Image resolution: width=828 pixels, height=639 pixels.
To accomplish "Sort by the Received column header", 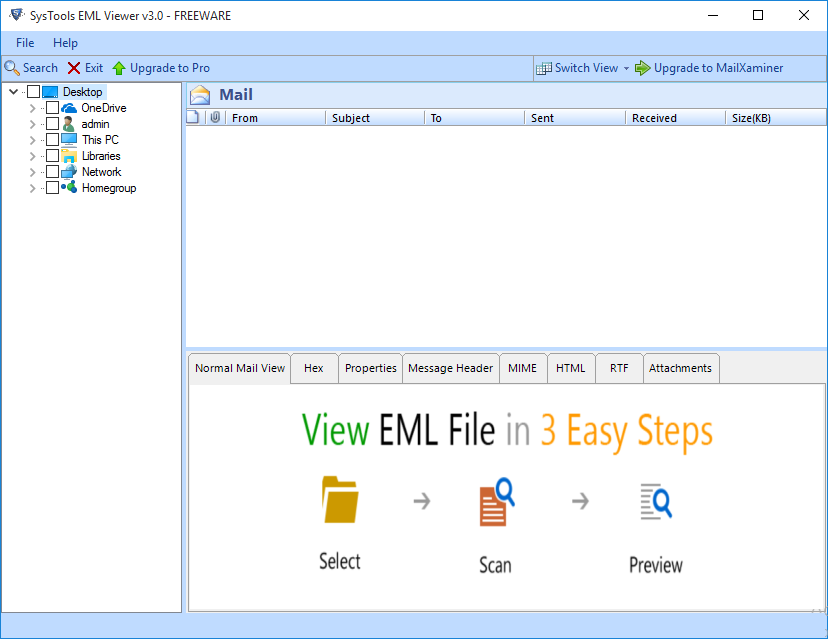I will (x=675, y=118).
